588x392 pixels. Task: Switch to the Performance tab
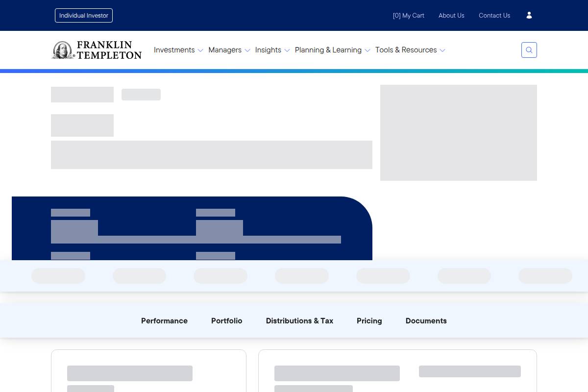click(164, 320)
